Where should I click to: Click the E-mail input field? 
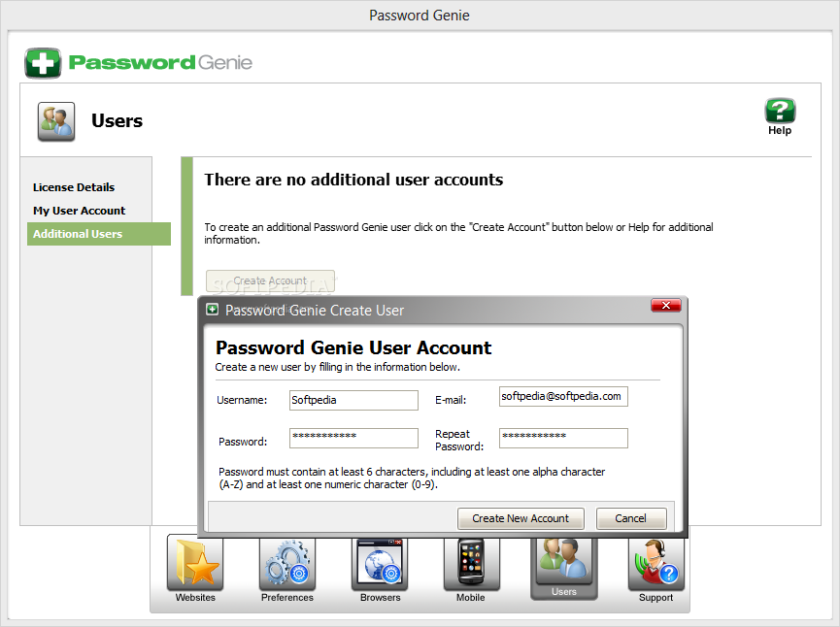pos(563,396)
